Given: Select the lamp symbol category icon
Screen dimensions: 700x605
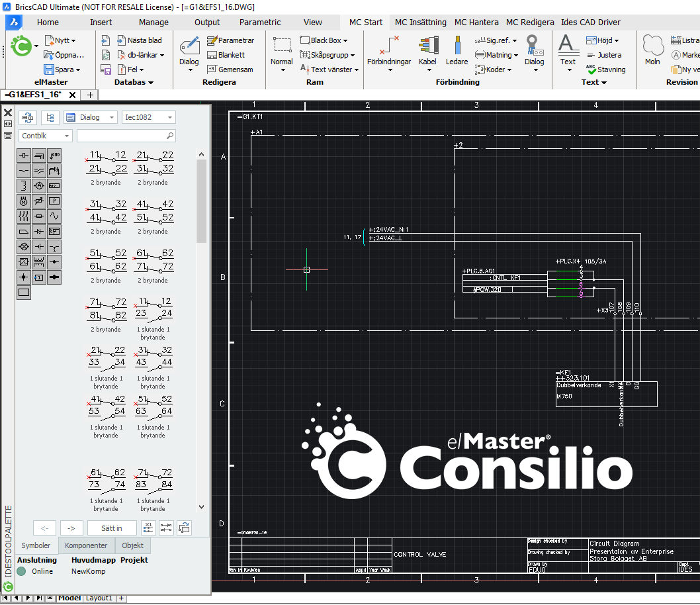Looking at the screenshot, I should click(24, 246).
